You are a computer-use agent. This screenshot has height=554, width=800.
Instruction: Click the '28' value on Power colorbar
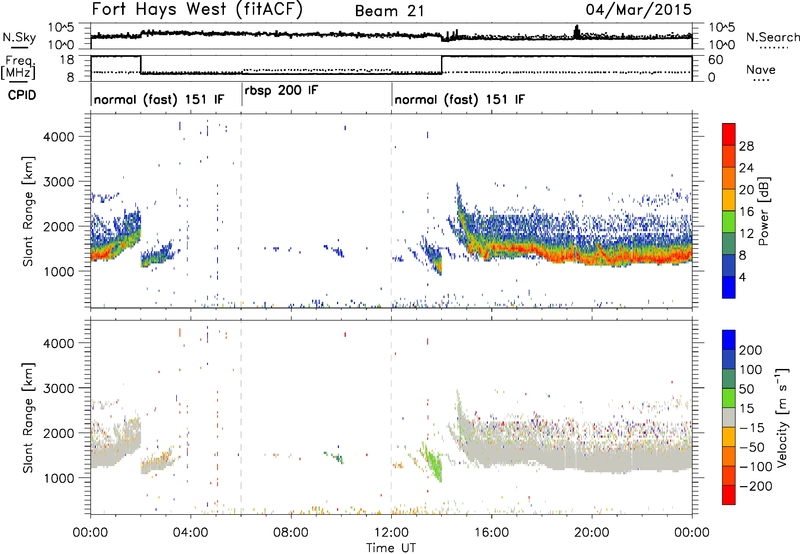click(x=746, y=146)
